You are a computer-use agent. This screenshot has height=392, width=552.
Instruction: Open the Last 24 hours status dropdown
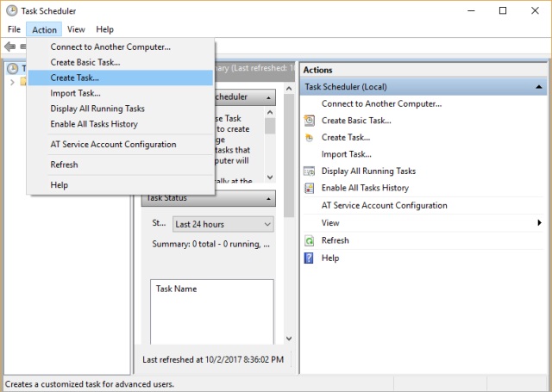[x=223, y=224]
